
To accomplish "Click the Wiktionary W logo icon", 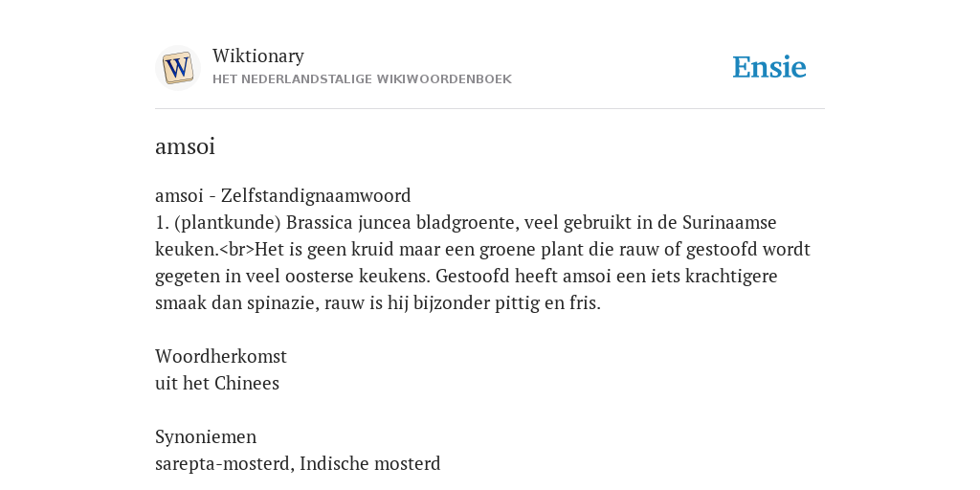I will 177,68.
